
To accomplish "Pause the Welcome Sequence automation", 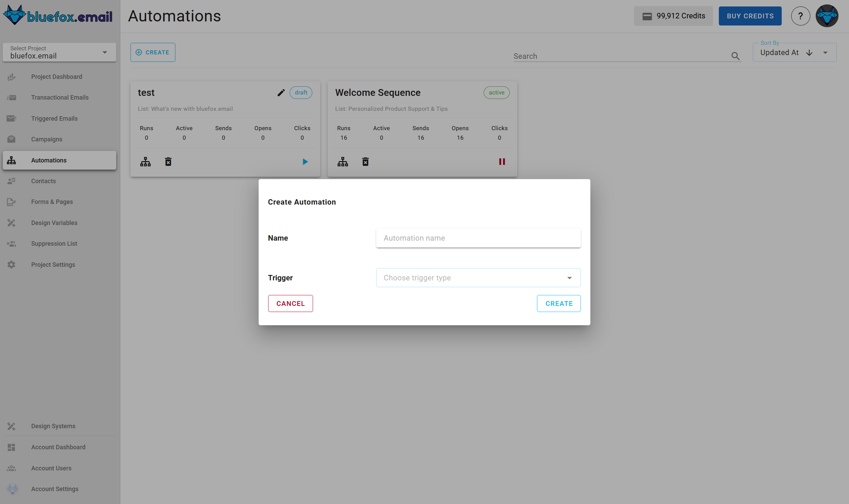I will 502,161.
